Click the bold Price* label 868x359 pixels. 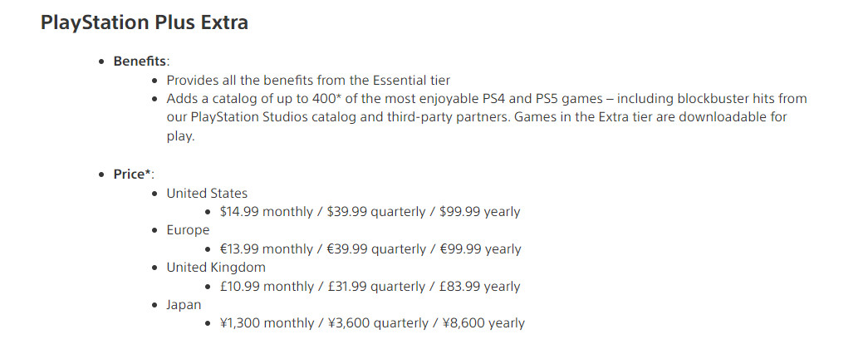coord(134,175)
